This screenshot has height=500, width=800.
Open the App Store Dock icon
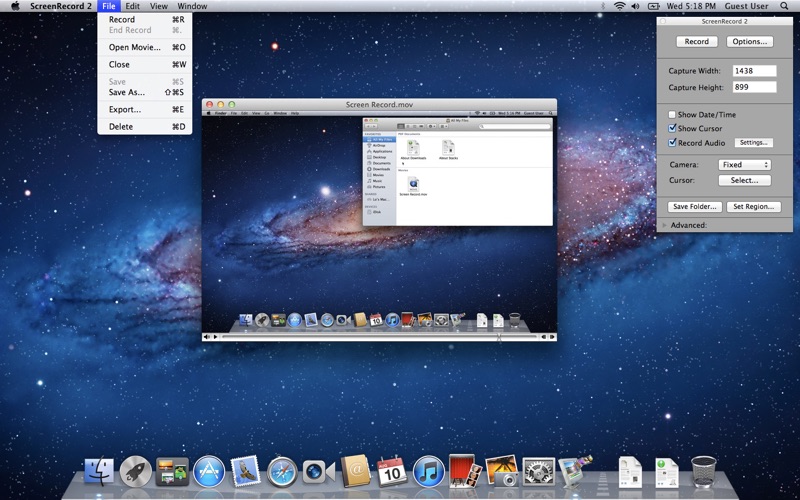(x=209, y=471)
